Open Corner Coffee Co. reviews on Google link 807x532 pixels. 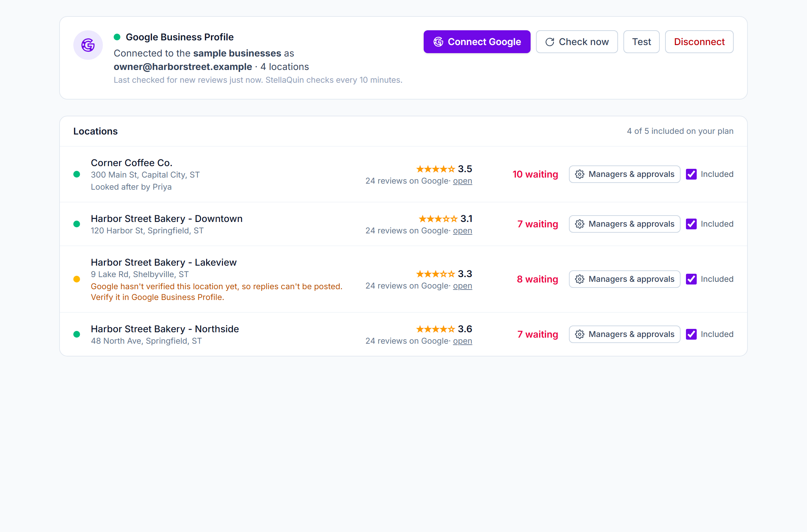pos(462,181)
